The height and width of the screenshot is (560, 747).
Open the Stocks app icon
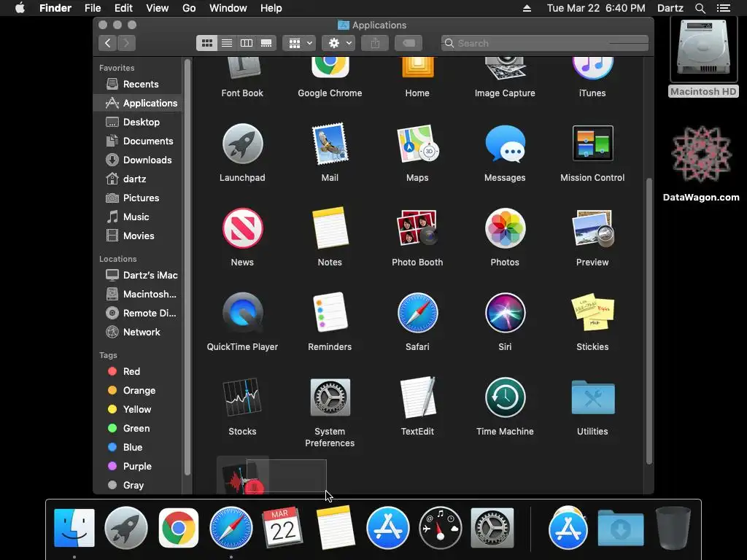tap(242, 397)
